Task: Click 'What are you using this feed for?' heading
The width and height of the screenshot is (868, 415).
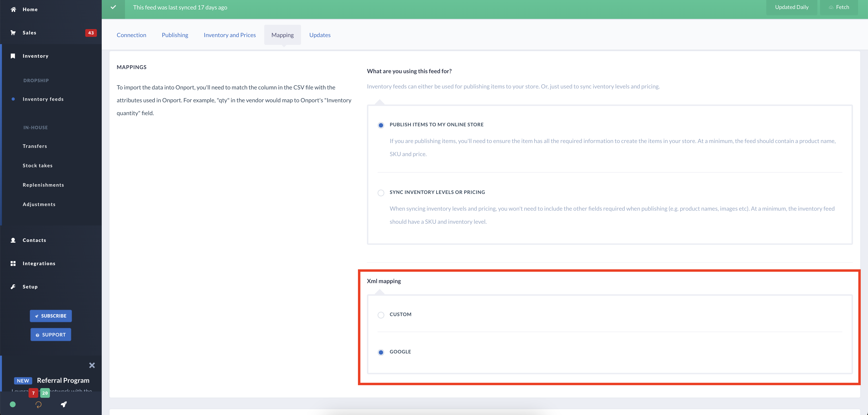Action: coord(409,71)
